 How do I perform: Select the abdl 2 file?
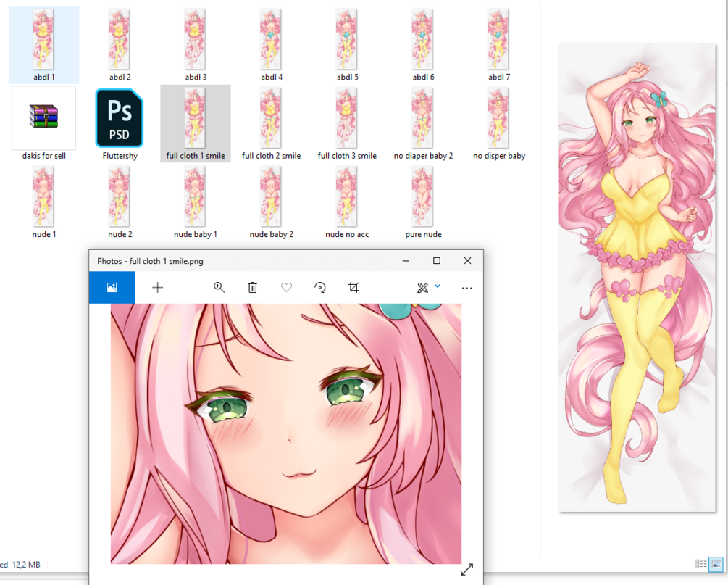coord(120,45)
